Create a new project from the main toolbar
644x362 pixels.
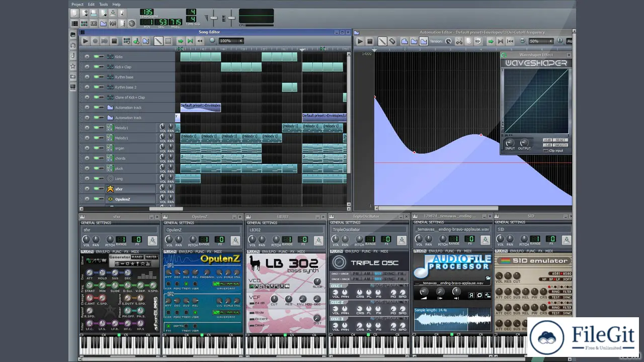pos(74,13)
